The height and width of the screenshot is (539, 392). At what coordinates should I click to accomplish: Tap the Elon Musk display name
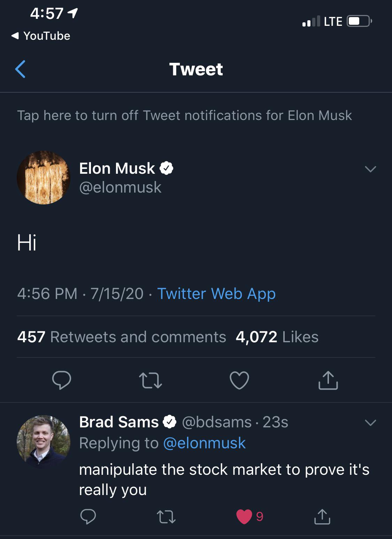[x=117, y=169]
